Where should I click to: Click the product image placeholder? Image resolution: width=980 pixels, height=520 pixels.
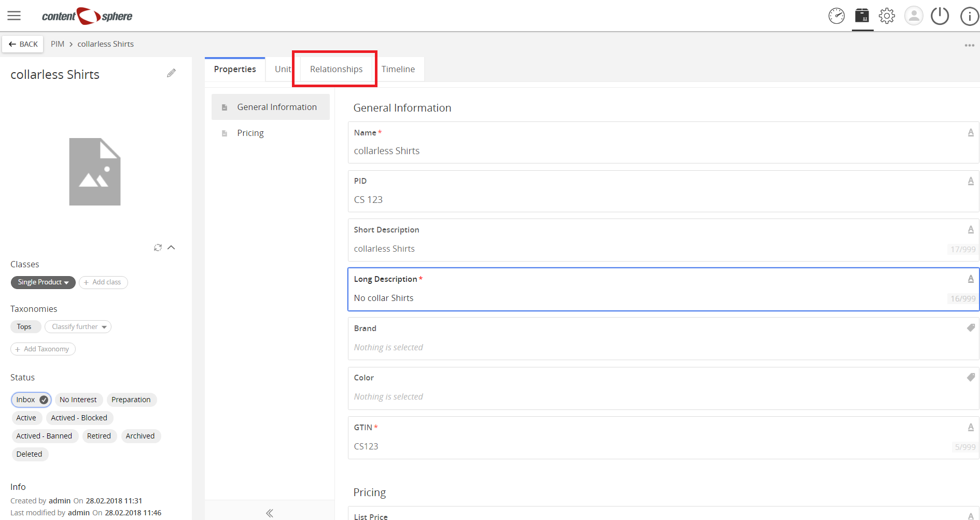pos(95,172)
